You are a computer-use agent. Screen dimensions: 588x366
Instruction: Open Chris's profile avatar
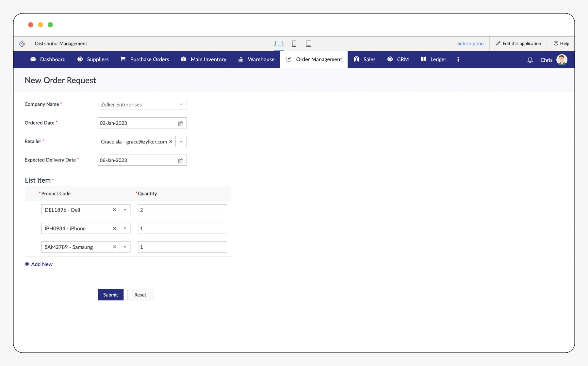pos(562,60)
